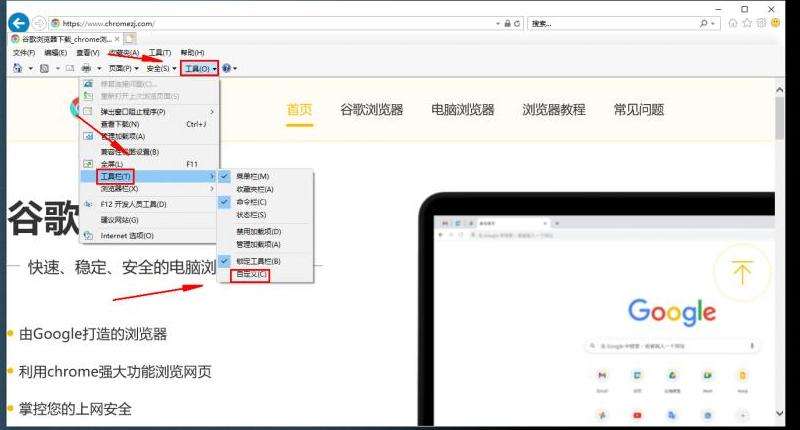This screenshot has width=800, height=430.
Task: Click the Print icon on command bar
Action: tap(87, 68)
